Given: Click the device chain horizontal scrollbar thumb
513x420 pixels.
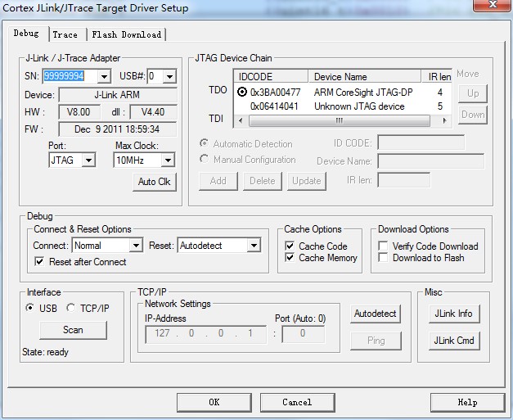Looking at the screenshot, I should point(340,121).
